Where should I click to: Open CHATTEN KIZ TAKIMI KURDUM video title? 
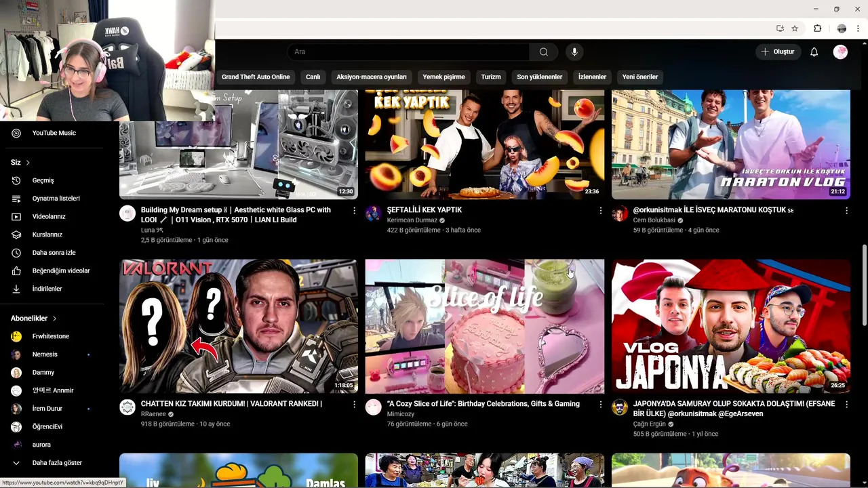coord(231,404)
